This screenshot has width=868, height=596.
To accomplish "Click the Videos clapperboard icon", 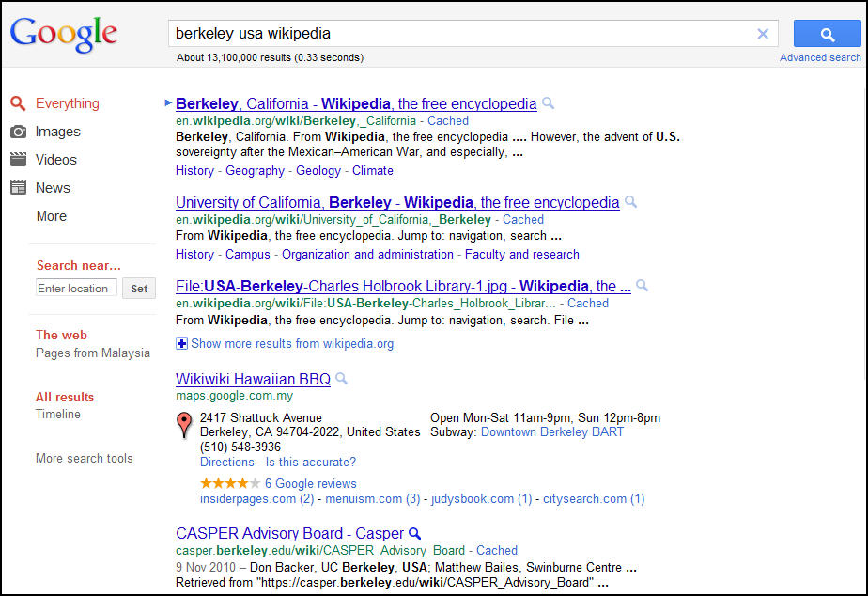I will pos(18,160).
